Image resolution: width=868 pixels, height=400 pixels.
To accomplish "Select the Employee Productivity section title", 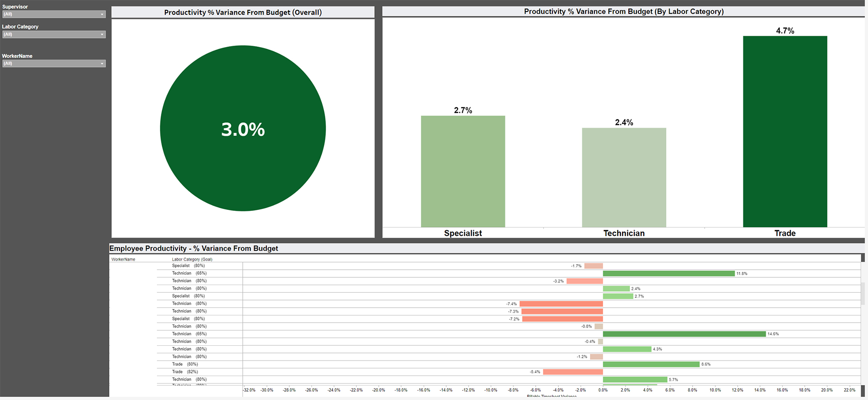I will pyautogui.click(x=193, y=248).
